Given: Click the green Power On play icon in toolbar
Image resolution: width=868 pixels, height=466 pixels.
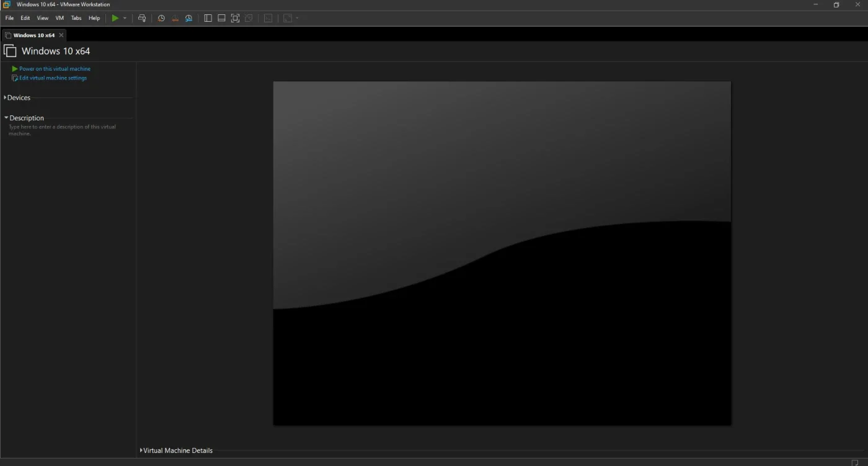Looking at the screenshot, I should (x=115, y=18).
